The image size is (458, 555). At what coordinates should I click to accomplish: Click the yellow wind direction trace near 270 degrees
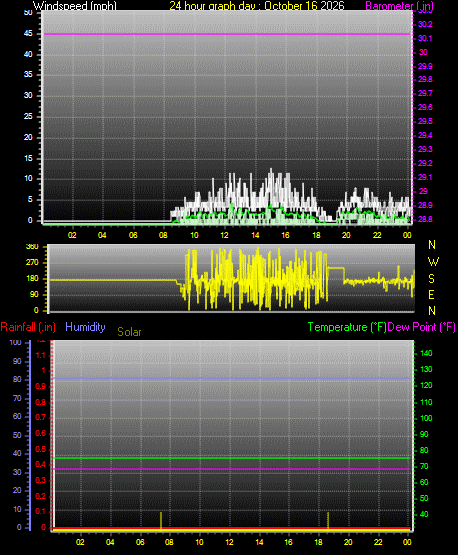pyautogui.click(x=336, y=268)
